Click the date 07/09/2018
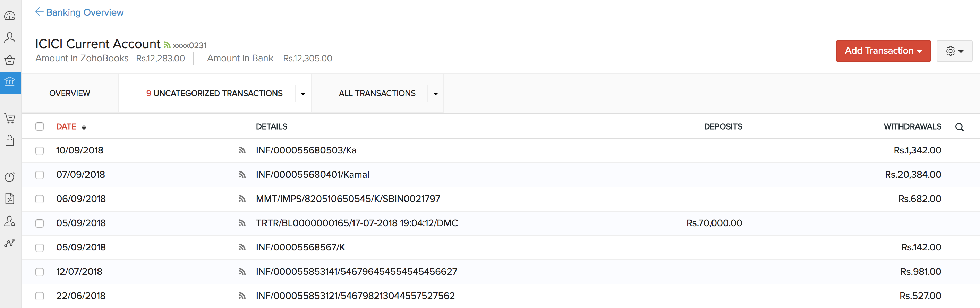The width and height of the screenshot is (980, 308). (x=80, y=175)
